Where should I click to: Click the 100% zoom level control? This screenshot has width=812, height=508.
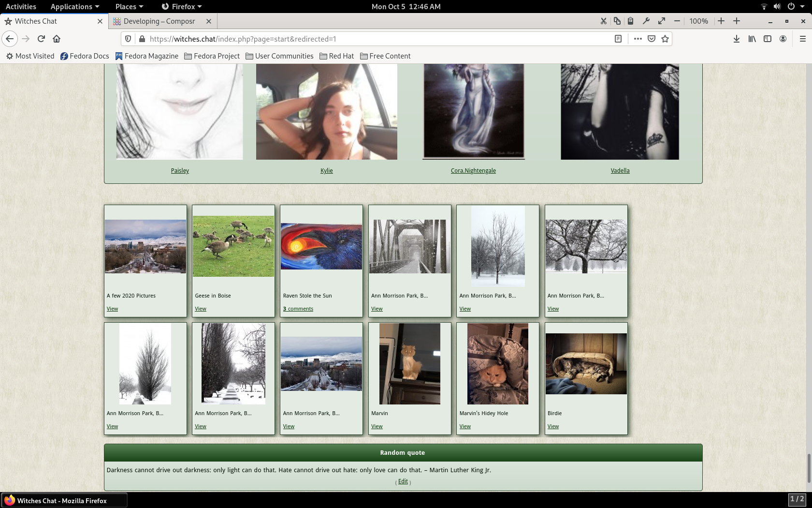[698, 21]
